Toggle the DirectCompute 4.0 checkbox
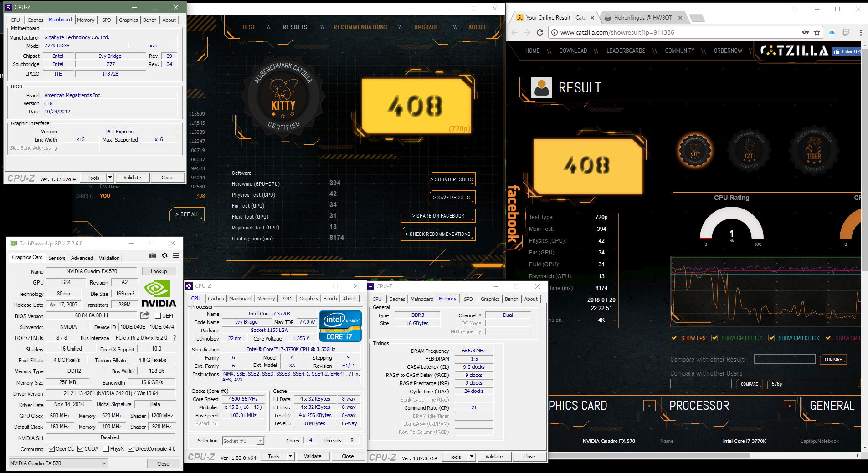Viewport: 868px width, 473px height. [131, 449]
